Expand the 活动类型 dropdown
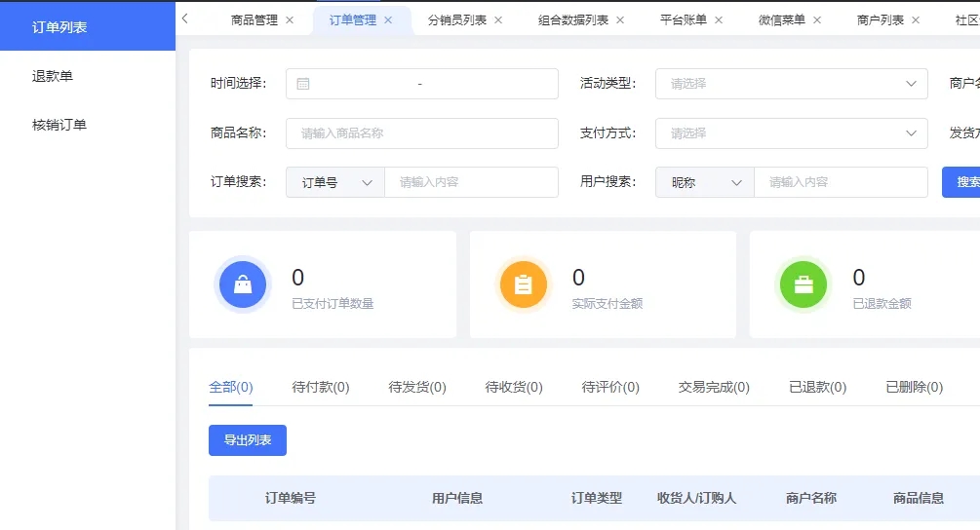The height and width of the screenshot is (530, 980). [791, 84]
